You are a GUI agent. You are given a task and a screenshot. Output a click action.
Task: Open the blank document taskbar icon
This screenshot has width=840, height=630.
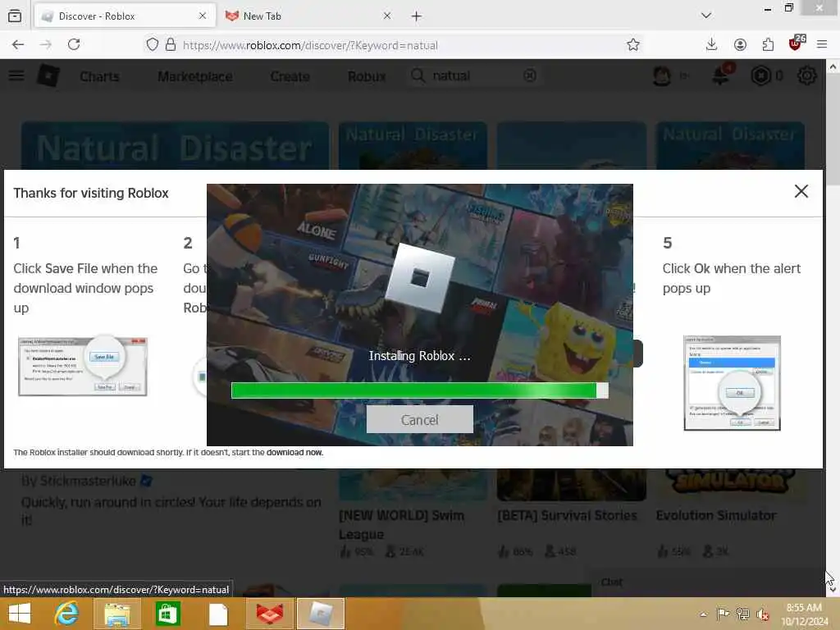point(218,614)
